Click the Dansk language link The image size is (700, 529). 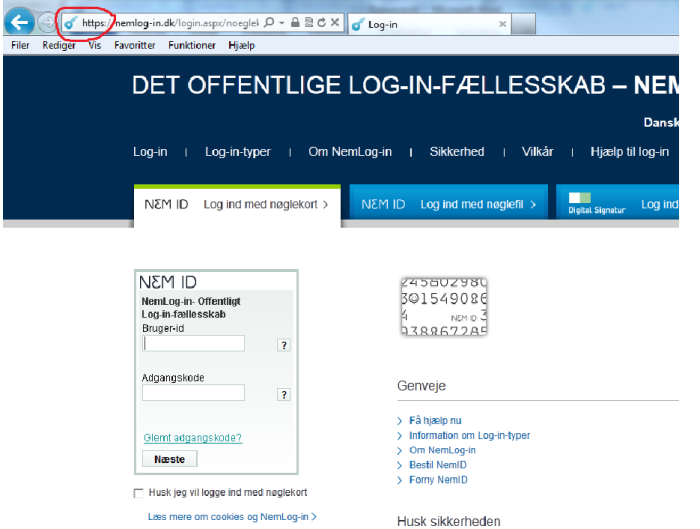click(661, 122)
